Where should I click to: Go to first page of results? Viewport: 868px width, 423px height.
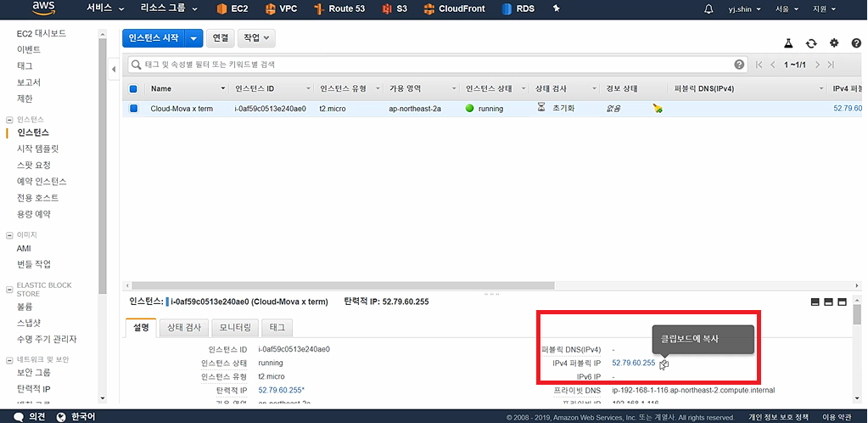pos(759,65)
